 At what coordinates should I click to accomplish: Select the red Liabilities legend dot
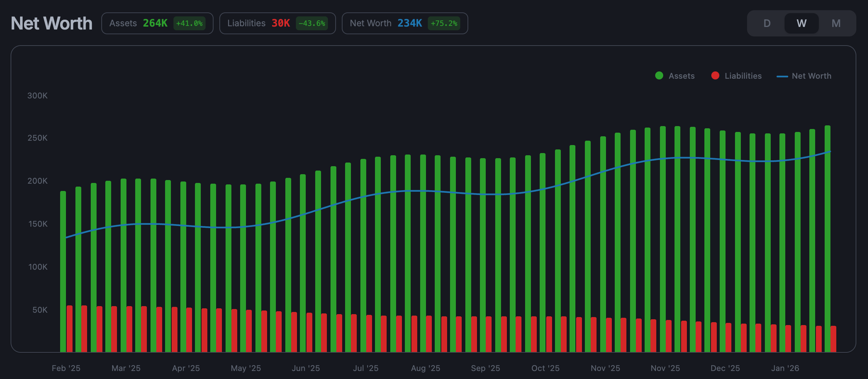pyautogui.click(x=715, y=75)
